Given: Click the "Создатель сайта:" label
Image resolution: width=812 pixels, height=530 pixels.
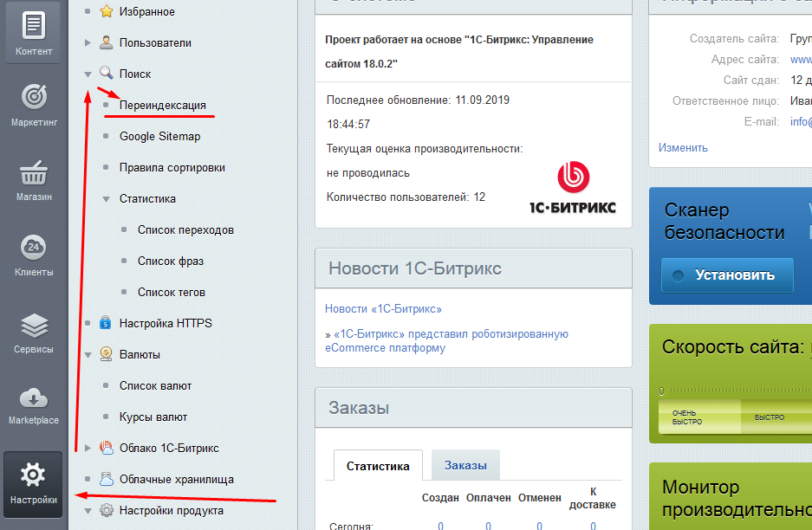Looking at the screenshot, I should [734, 39].
